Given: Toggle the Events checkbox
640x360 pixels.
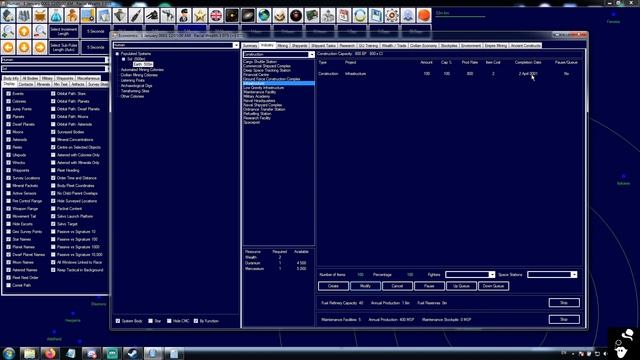Looking at the screenshot, I should [9, 93].
